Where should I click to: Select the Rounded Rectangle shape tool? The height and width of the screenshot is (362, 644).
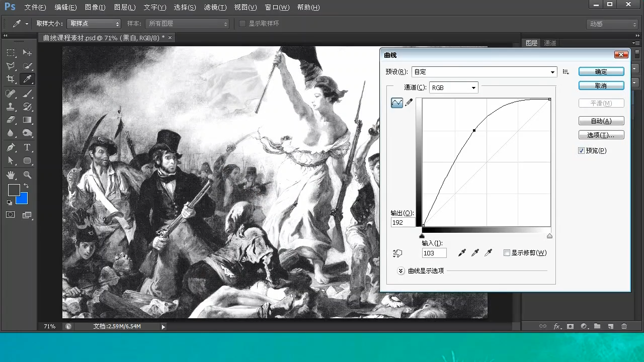27,160
